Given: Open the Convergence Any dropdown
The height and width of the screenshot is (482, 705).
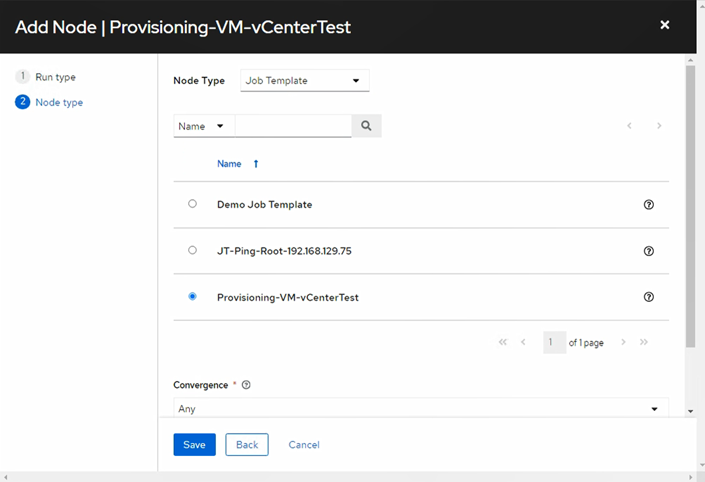Looking at the screenshot, I should pyautogui.click(x=421, y=408).
